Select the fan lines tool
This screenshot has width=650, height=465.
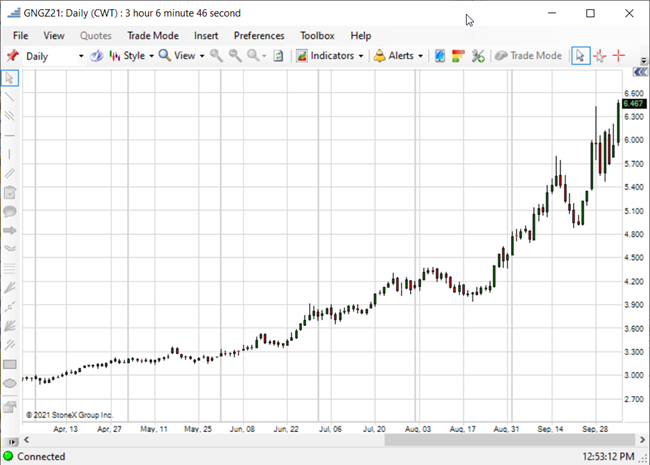(x=10, y=287)
